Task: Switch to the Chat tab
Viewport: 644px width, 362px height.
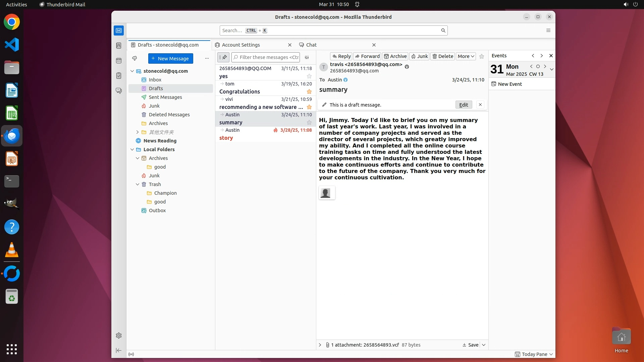Action: [x=311, y=45]
